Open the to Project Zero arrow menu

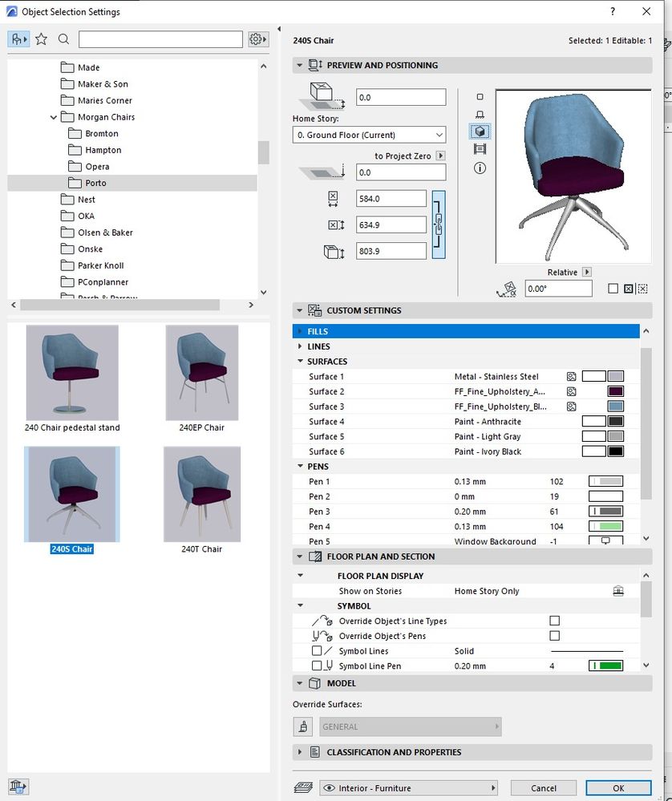440,156
